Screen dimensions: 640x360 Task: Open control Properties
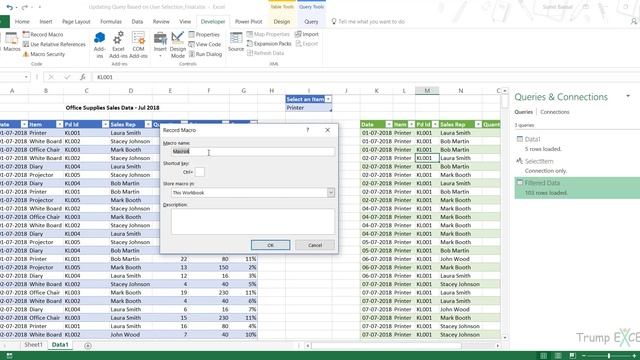point(204,35)
